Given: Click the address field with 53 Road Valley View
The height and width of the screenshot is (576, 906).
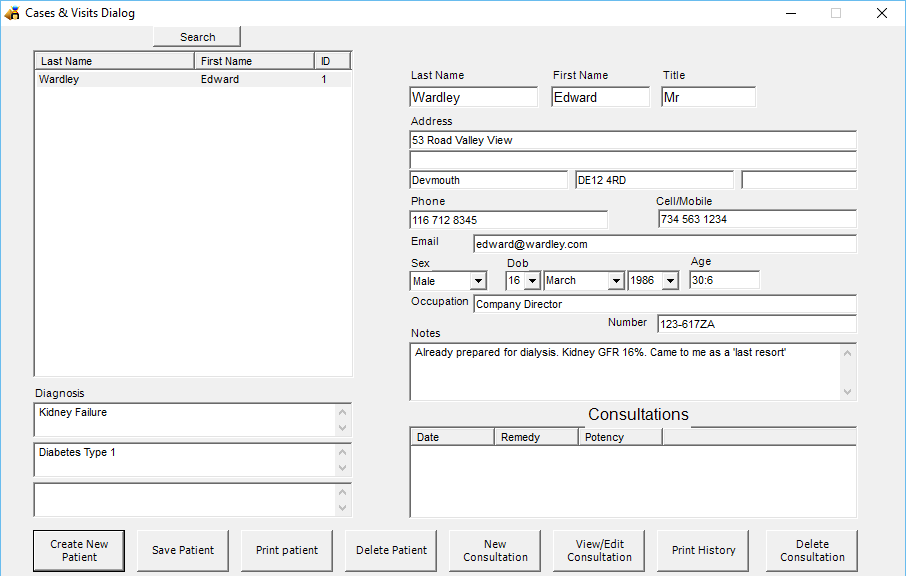Looking at the screenshot, I should [x=633, y=140].
